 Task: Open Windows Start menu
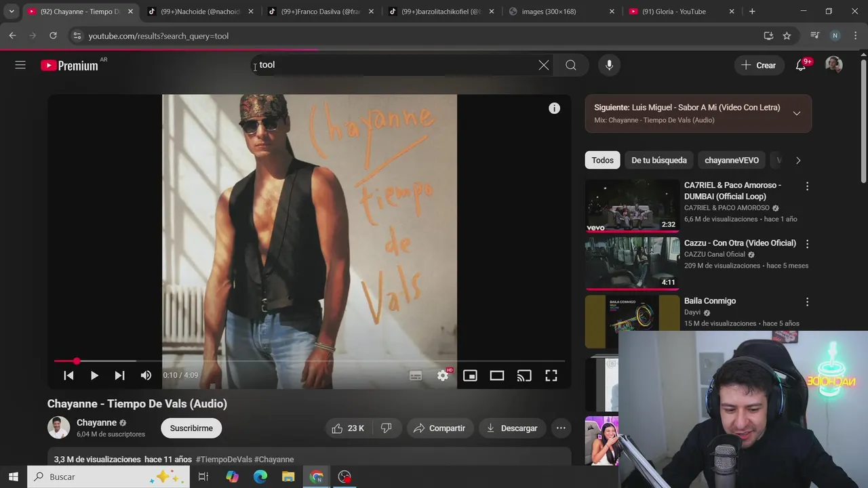click(x=13, y=477)
